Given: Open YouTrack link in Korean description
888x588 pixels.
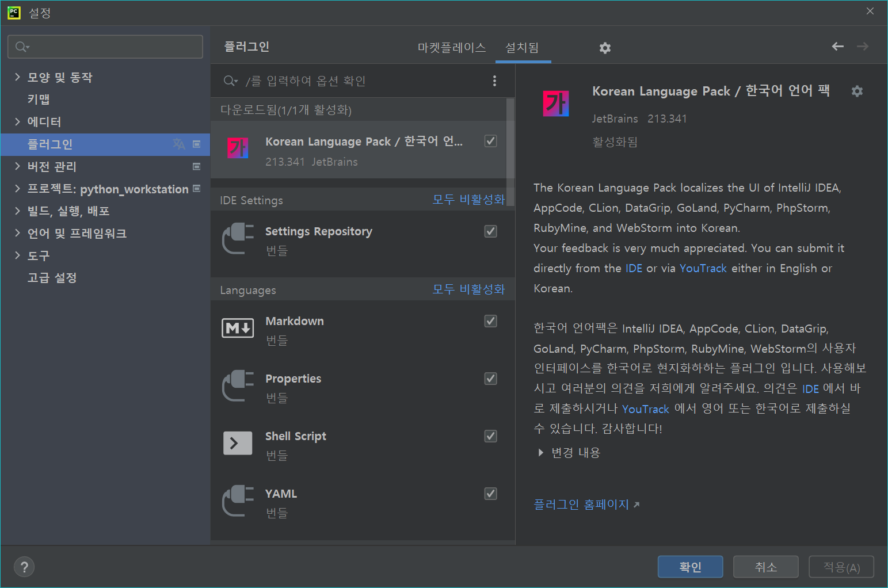Looking at the screenshot, I should [645, 409].
